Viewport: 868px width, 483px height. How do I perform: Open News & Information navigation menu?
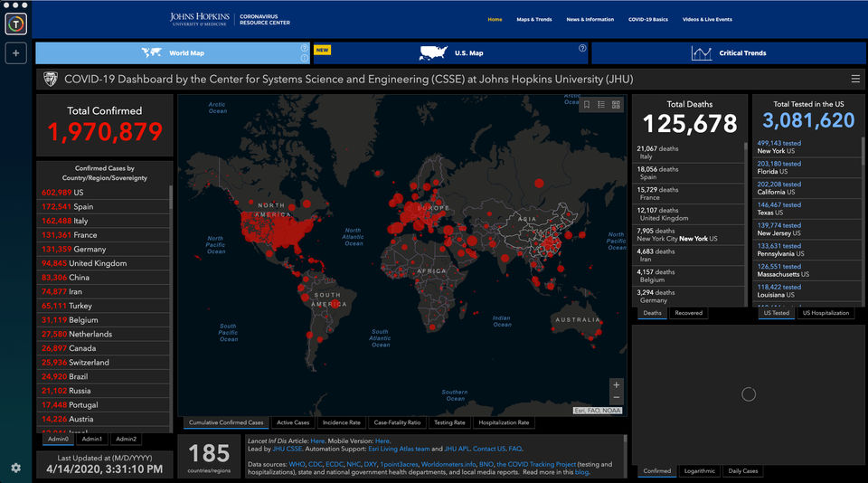(590, 19)
